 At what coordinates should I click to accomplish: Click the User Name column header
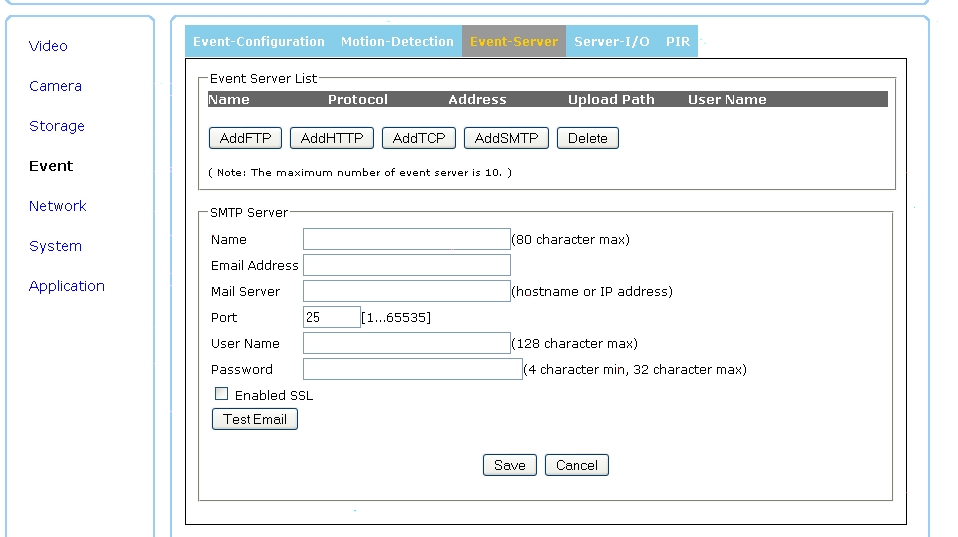click(x=727, y=100)
